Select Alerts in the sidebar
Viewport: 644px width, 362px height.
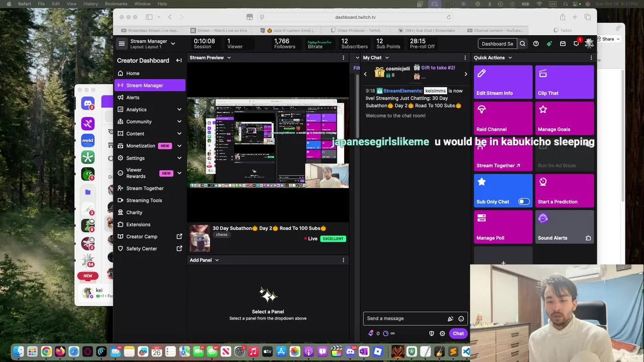tap(150, 98)
